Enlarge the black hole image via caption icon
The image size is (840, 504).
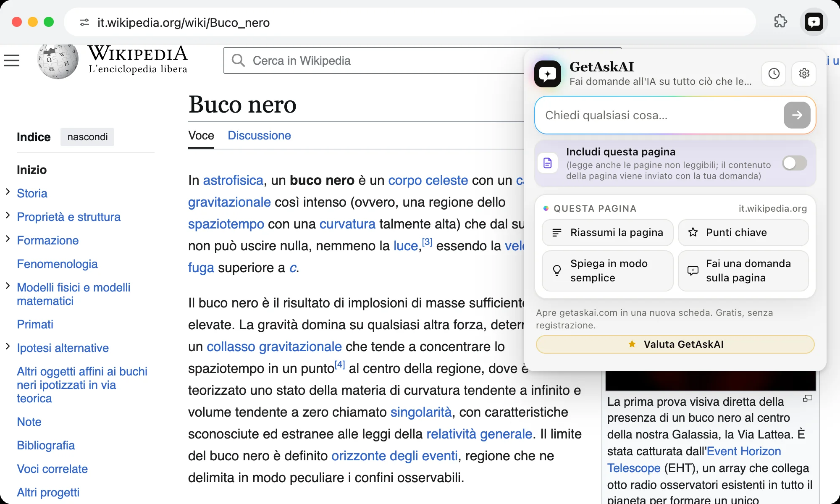(x=807, y=398)
